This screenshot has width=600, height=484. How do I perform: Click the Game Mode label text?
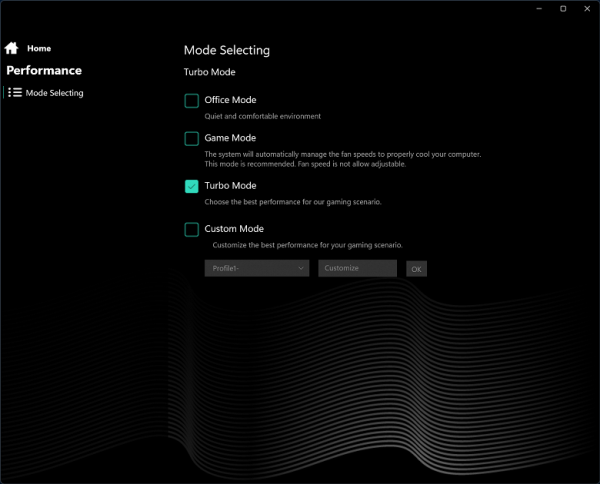click(230, 138)
